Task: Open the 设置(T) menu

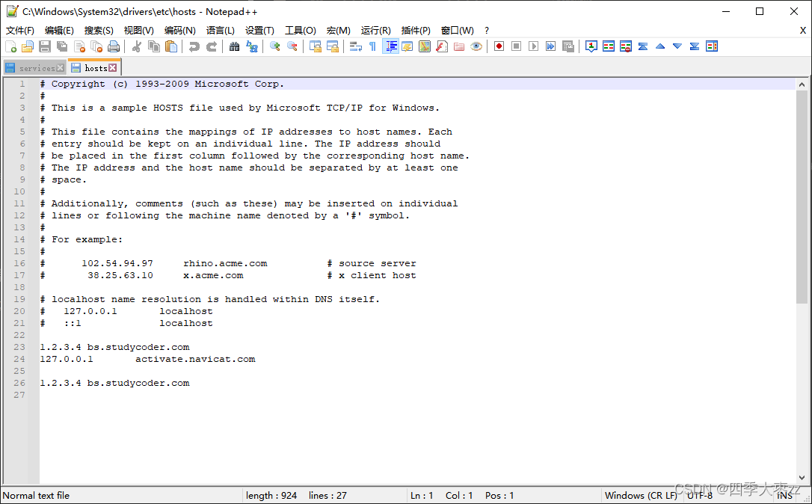Action: pyautogui.click(x=259, y=31)
